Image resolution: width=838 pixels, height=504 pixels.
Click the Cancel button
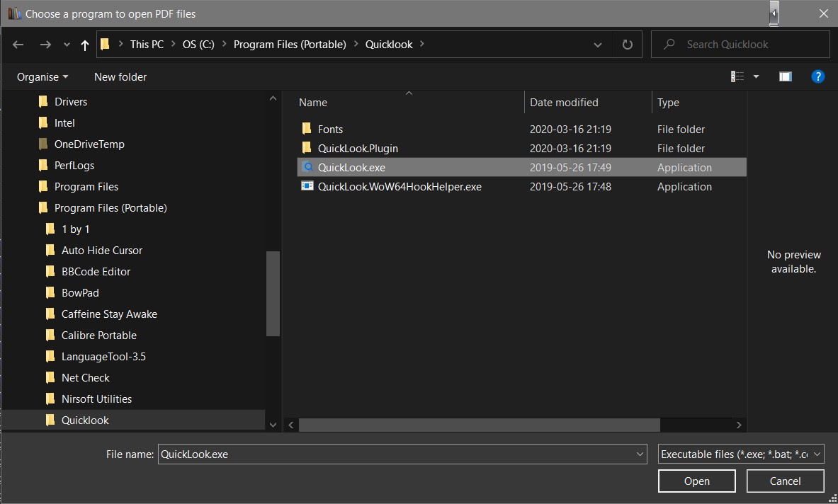tap(785, 481)
